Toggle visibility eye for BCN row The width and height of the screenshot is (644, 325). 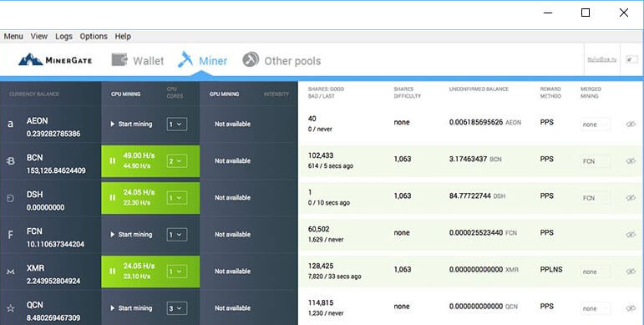click(x=631, y=161)
